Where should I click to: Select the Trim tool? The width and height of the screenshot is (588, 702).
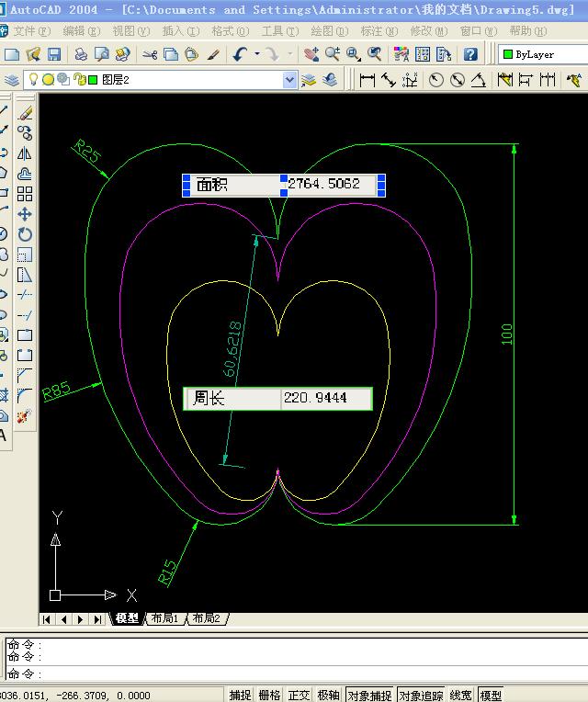[x=25, y=295]
